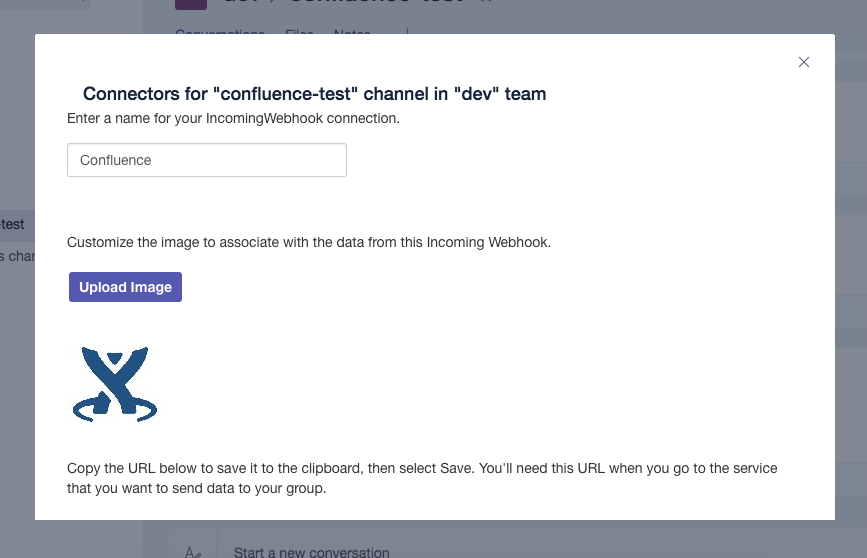Click the Confluence logo image
867x558 pixels.
(x=115, y=384)
